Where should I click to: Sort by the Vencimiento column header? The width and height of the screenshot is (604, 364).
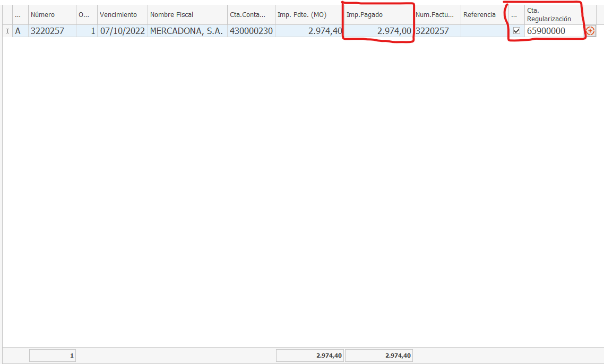[122, 15]
